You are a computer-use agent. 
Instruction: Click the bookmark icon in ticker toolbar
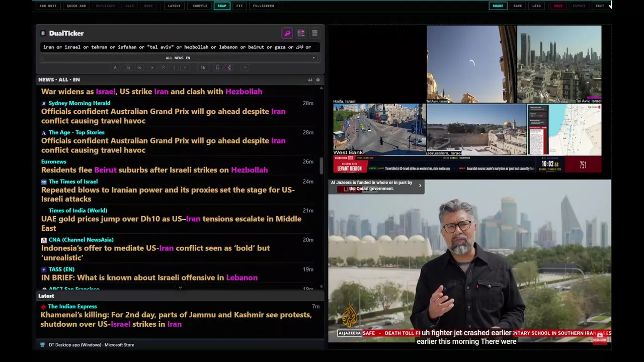[217, 67]
